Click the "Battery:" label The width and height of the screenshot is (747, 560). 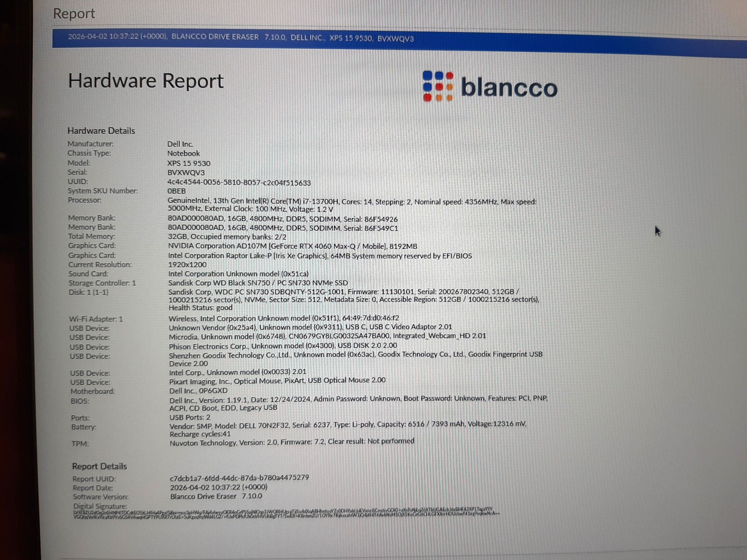coord(84,427)
